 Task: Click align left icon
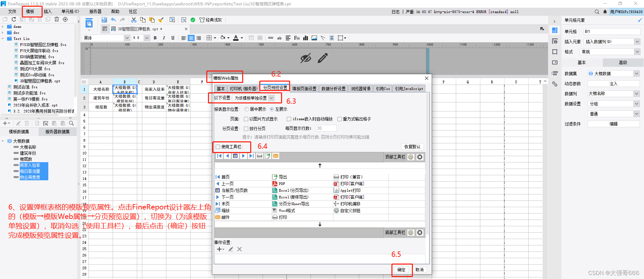pyautogui.click(x=183, y=38)
